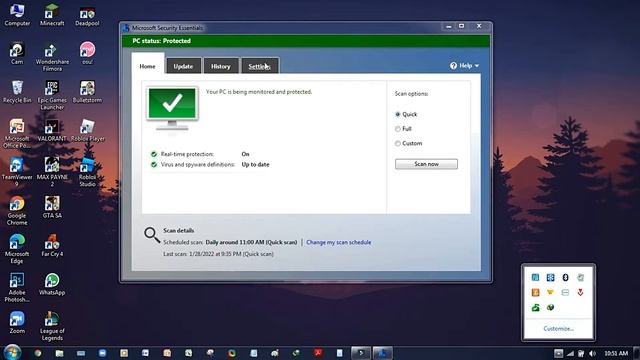Open the Wondershare Filmora shortcut
The width and height of the screenshot is (640, 360).
[x=52, y=56]
